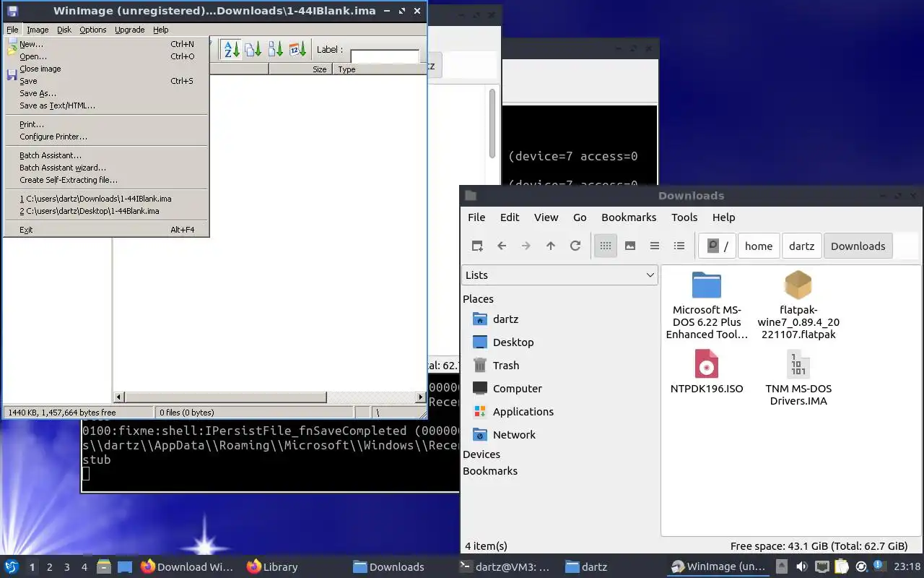Switch to thumbnail view in file manager
The width and height of the screenshot is (924, 578).
(x=630, y=246)
